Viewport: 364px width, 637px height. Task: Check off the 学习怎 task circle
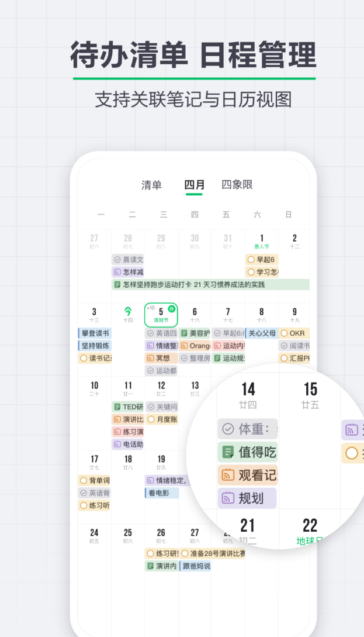click(251, 272)
